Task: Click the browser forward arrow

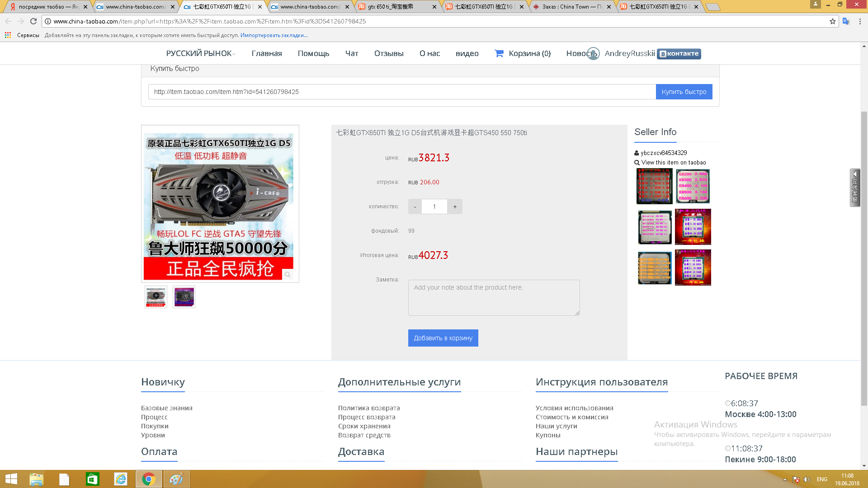Action: (21, 21)
